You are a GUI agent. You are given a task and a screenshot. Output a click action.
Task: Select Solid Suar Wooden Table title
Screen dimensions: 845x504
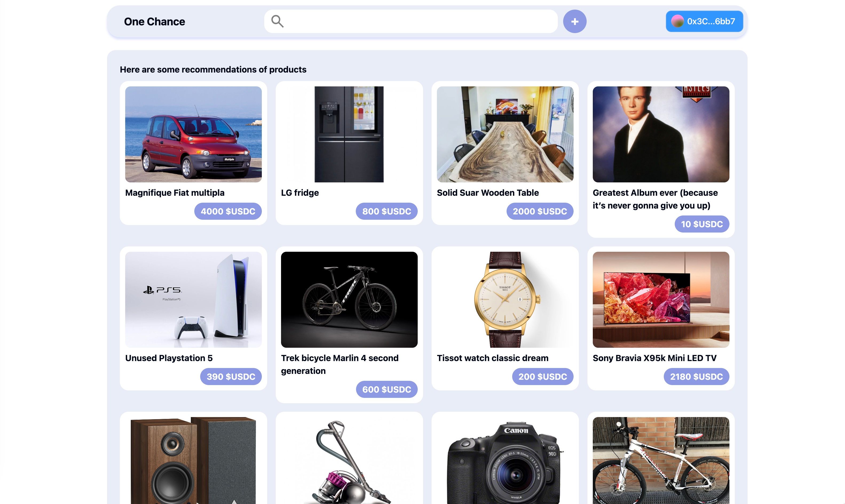pyautogui.click(x=488, y=193)
